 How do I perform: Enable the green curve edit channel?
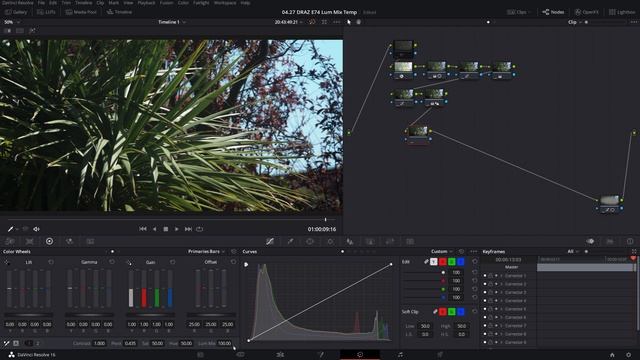pyautogui.click(x=451, y=262)
